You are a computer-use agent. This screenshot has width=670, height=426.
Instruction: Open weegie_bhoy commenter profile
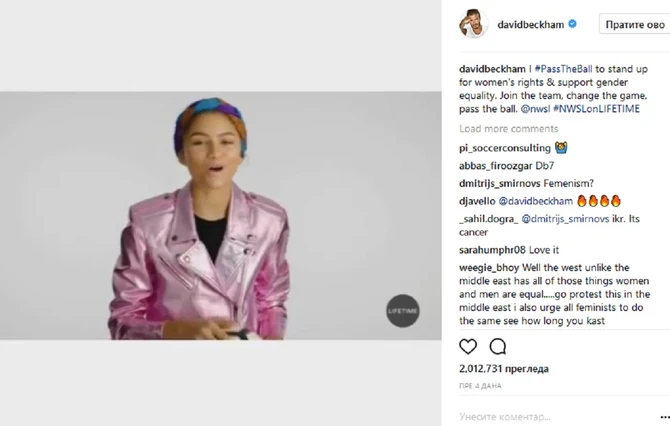pyautogui.click(x=489, y=267)
